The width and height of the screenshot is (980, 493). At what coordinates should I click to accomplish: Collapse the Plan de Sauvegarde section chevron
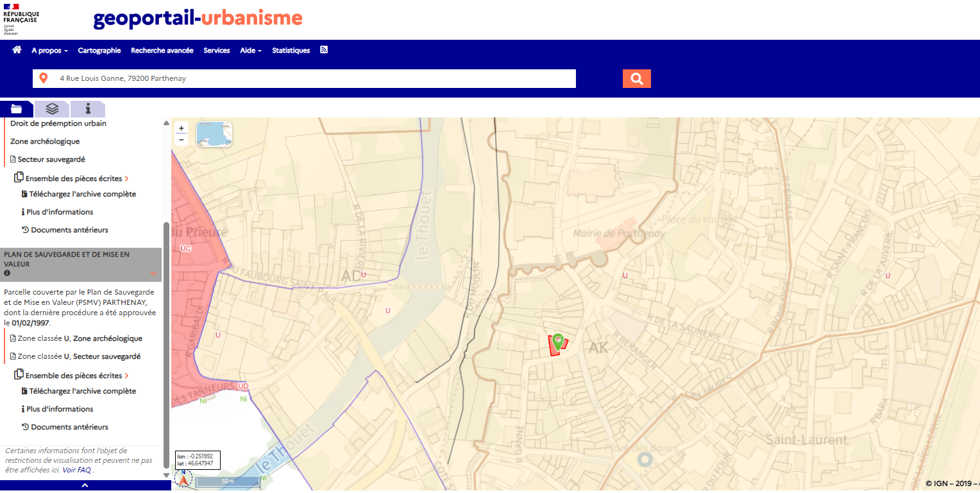click(153, 273)
